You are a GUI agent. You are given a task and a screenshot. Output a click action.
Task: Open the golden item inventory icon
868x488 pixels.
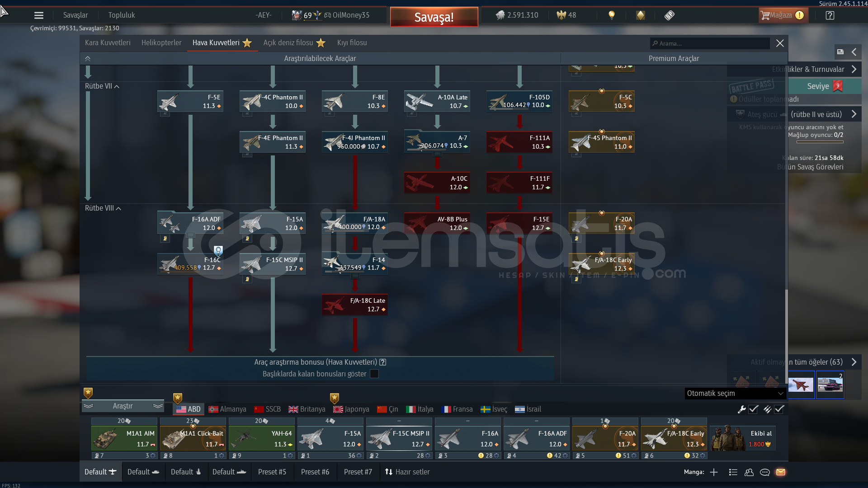641,15
